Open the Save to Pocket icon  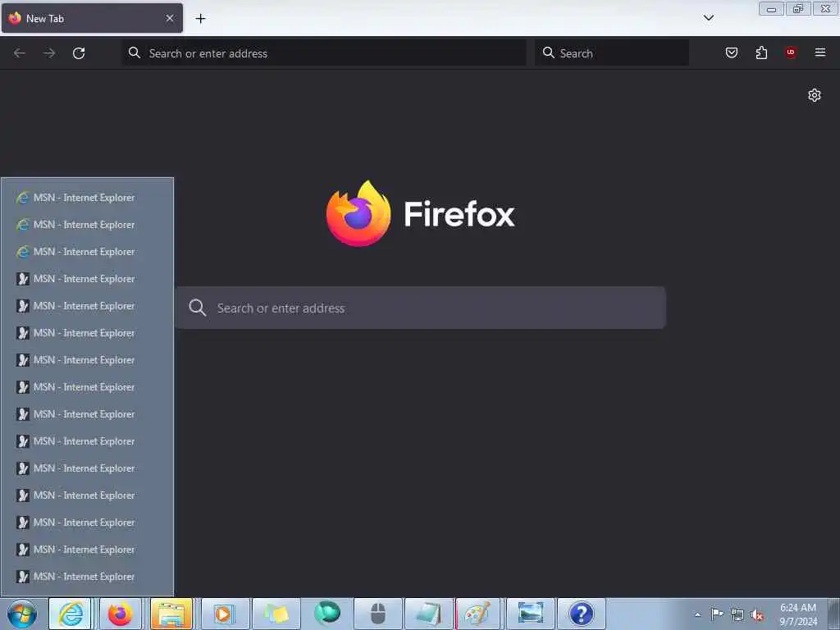point(732,52)
